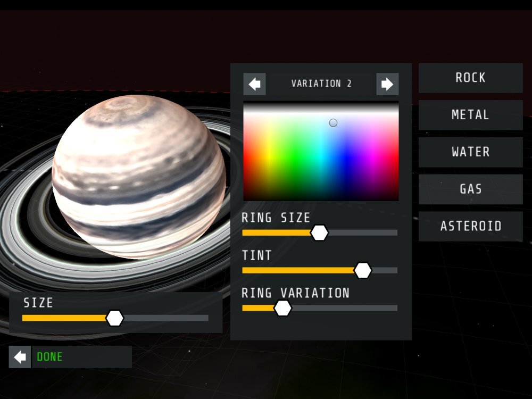The width and height of the screenshot is (532, 399).
Task: Open the VARIATION 2 selector
Action: click(321, 84)
